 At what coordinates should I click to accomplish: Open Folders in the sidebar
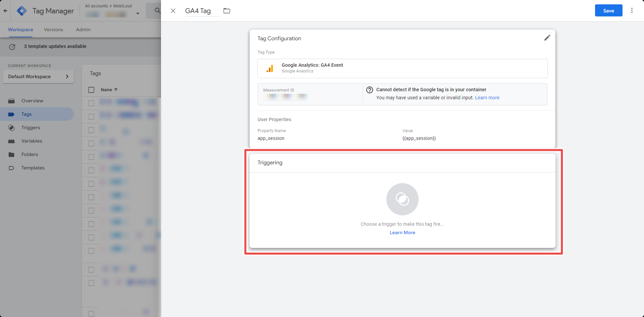[30, 154]
